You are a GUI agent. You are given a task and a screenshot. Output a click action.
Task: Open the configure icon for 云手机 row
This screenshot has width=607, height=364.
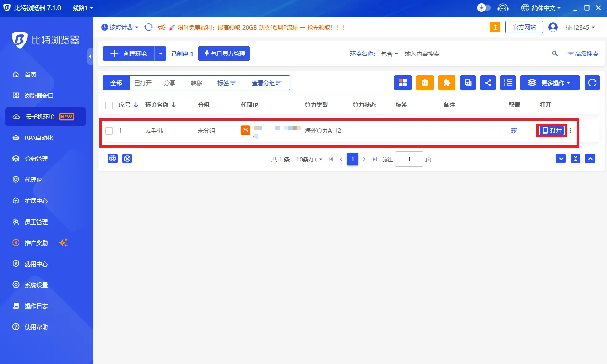514,130
